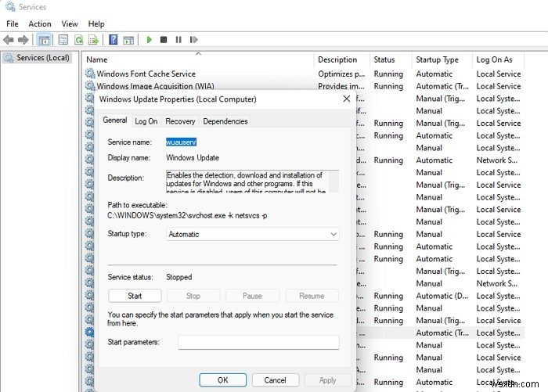
Task: Click the greyed Resume button in dialog
Action: pos(312,296)
